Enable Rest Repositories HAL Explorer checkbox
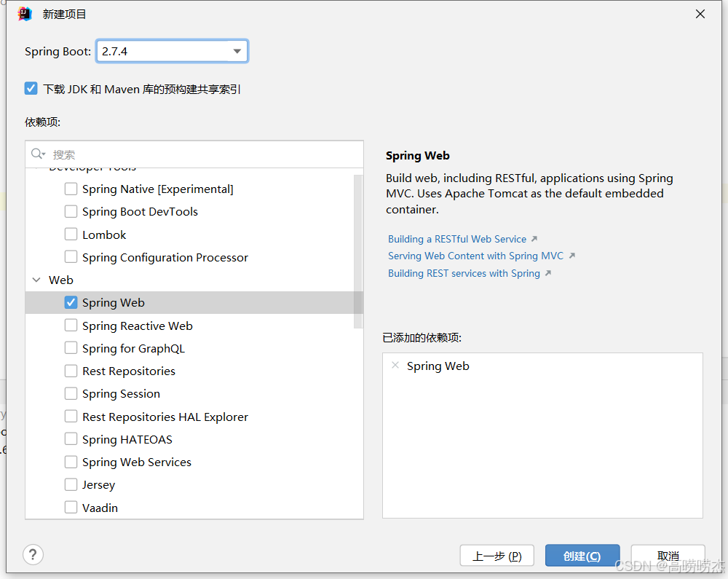Viewport: 728px width, 579px height. click(71, 416)
